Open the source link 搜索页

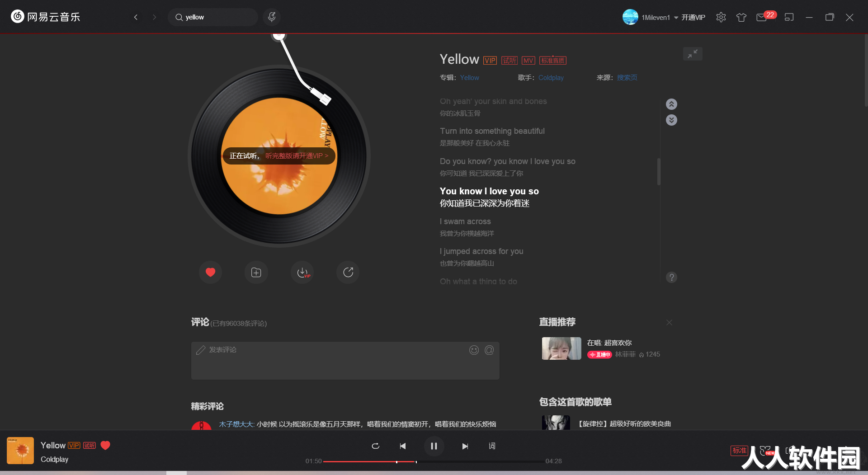click(x=627, y=78)
